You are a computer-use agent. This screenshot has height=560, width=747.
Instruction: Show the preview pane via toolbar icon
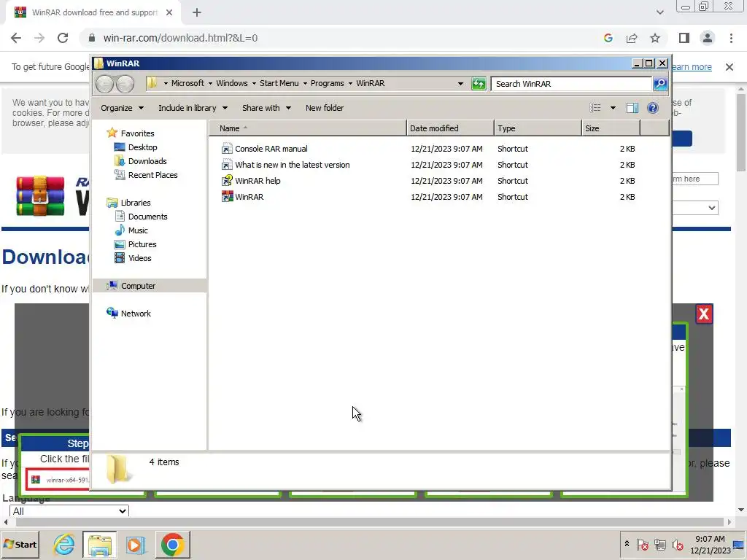[x=632, y=108]
